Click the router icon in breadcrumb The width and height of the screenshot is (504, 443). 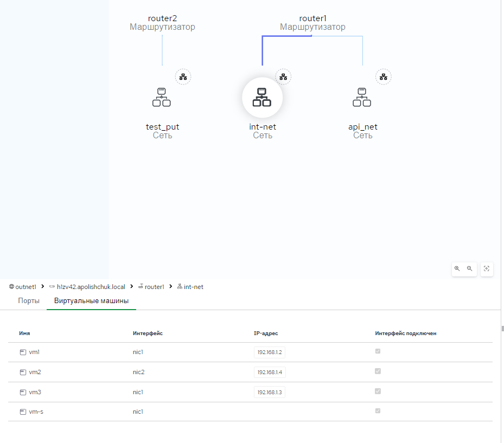point(141,286)
